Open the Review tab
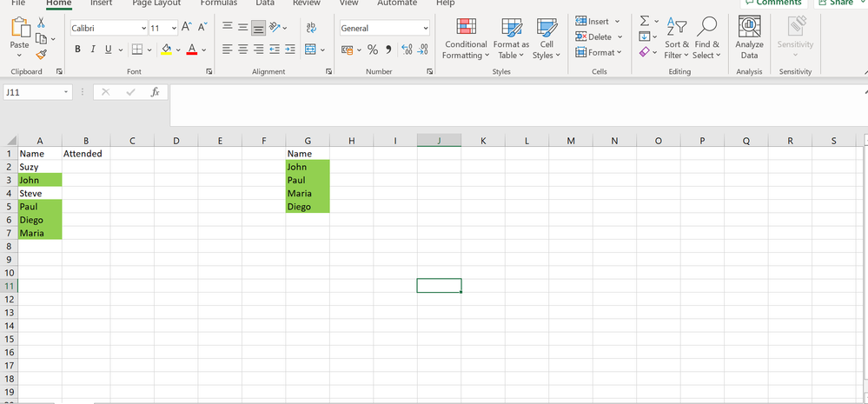The height and width of the screenshot is (404, 868). [307, 3]
